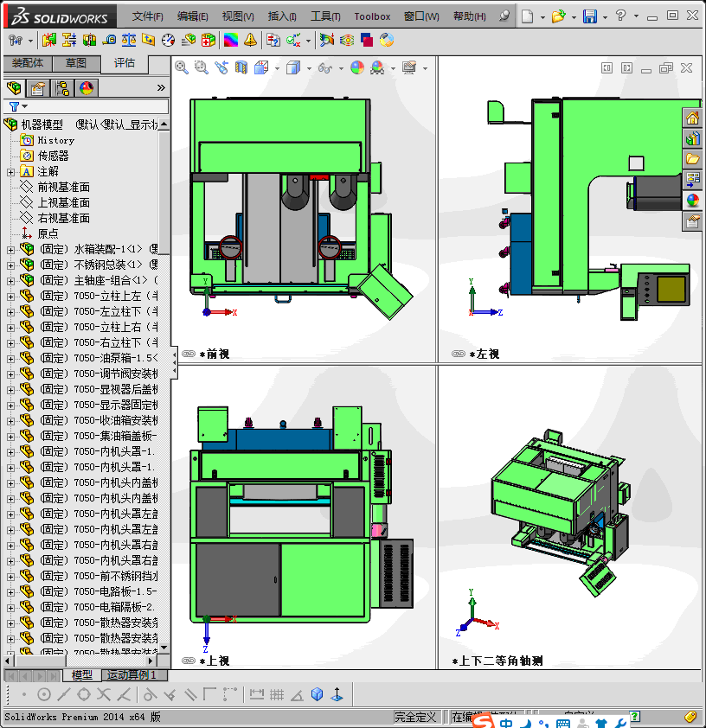
Task: Click the Section Properties icon
Action: pyautogui.click(x=149, y=40)
